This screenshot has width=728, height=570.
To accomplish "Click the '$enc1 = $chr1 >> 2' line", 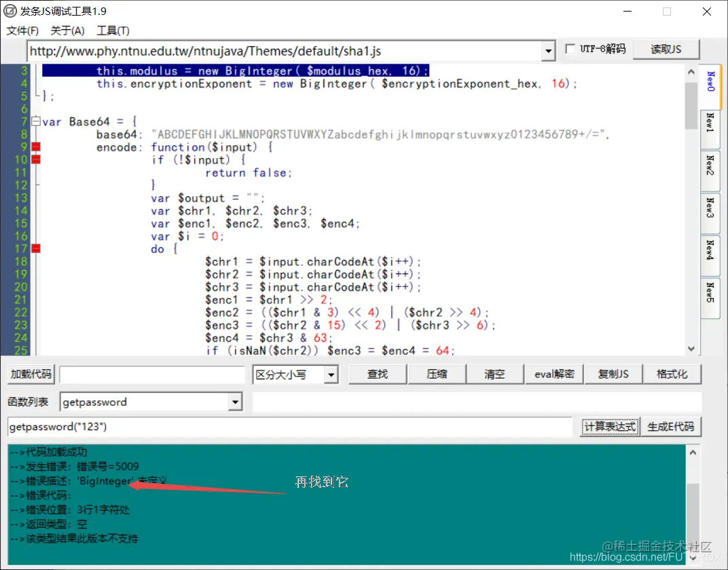I will pos(269,300).
